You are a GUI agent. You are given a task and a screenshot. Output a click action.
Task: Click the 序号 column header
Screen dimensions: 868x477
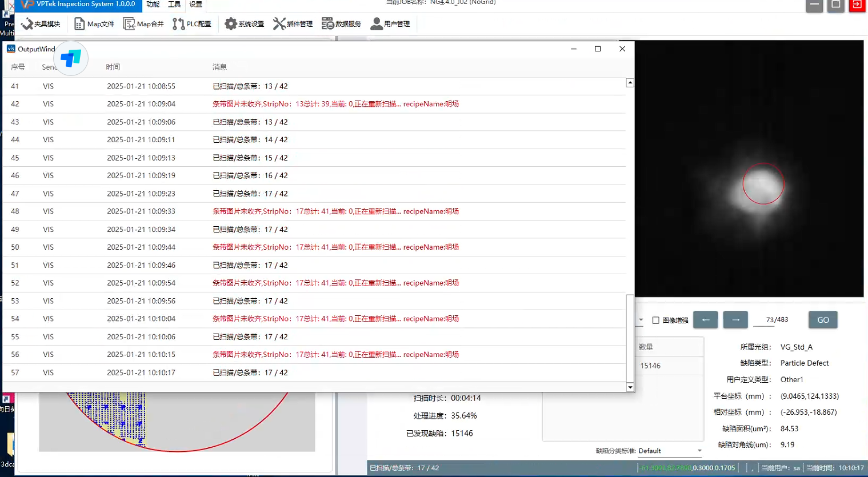click(18, 67)
